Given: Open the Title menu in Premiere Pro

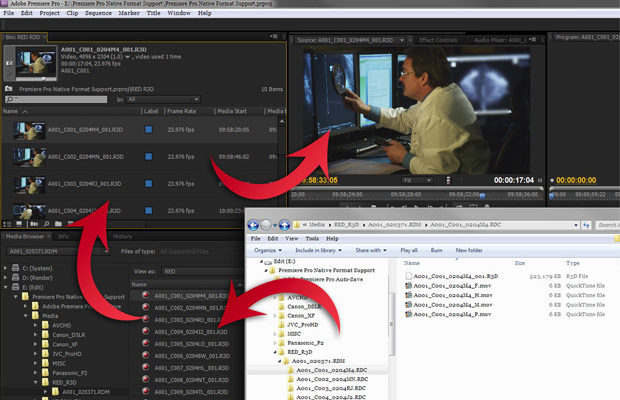Looking at the screenshot, I should [x=153, y=13].
